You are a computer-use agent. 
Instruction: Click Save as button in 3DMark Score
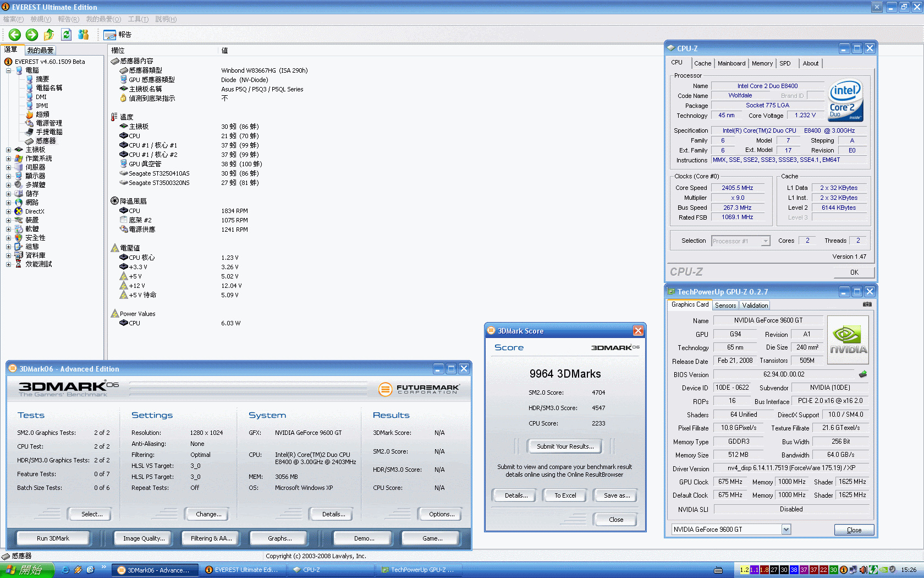pos(617,495)
